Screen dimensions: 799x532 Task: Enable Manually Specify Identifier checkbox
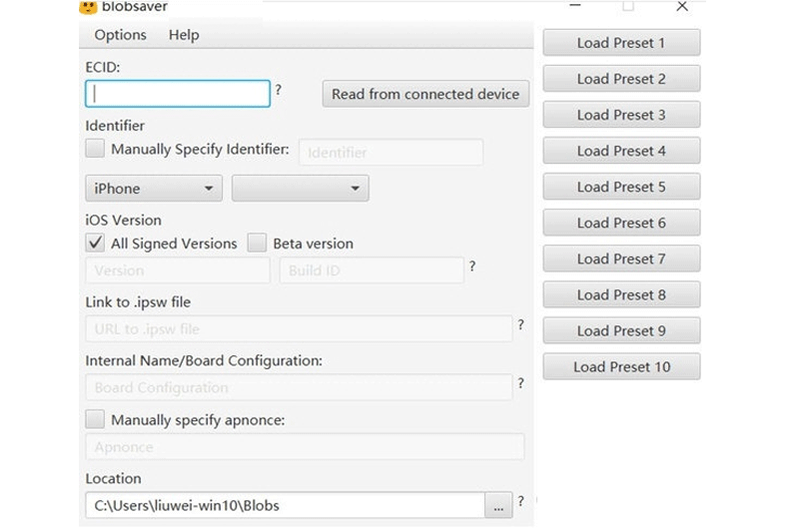(x=95, y=149)
